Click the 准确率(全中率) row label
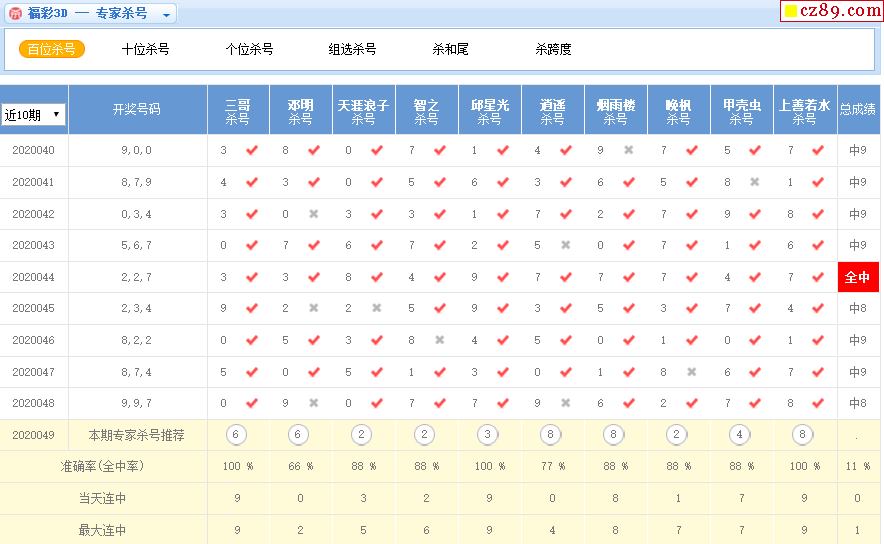 [102, 466]
